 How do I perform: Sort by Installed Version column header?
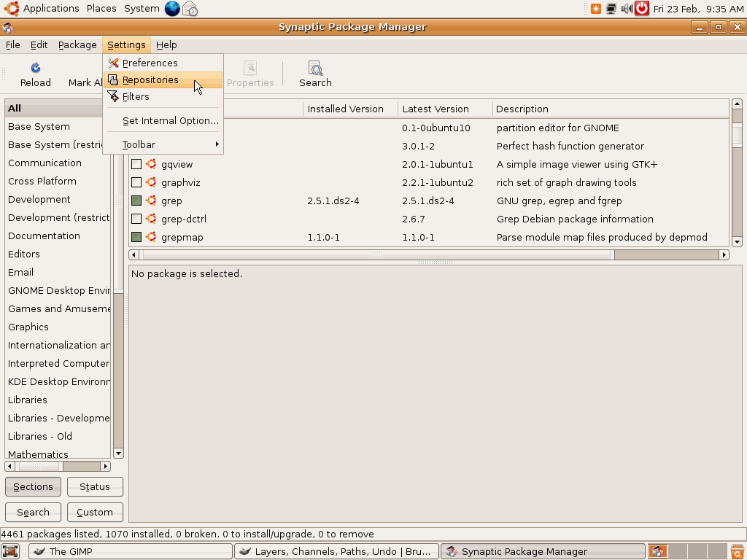point(350,109)
